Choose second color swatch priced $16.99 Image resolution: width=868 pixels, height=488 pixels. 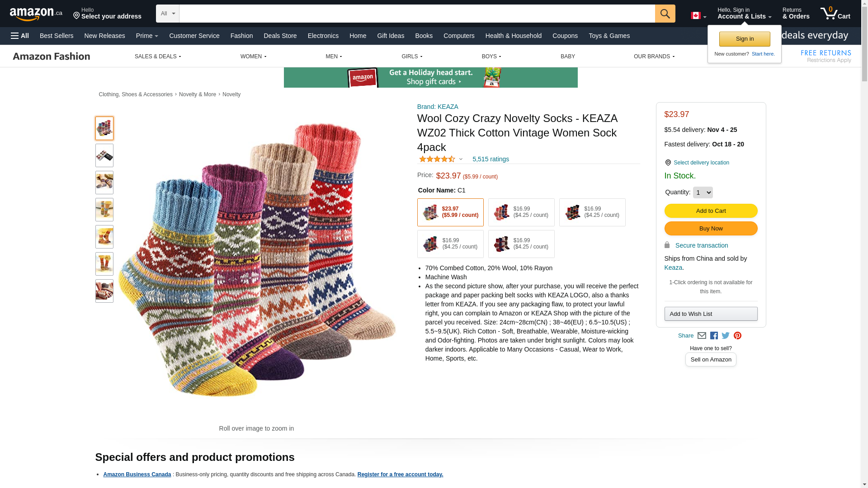(x=521, y=212)
